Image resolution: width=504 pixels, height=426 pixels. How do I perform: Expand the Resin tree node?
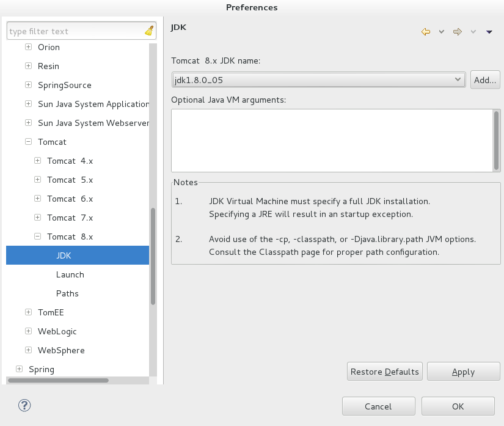pos(28,66)
